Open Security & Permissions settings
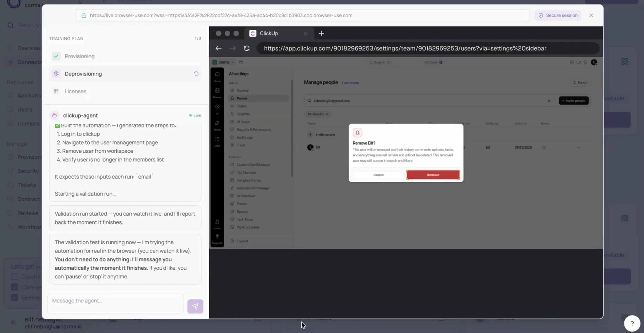This screenshot has width=644, height=333. pyautogui.click(x=259, y=129)
